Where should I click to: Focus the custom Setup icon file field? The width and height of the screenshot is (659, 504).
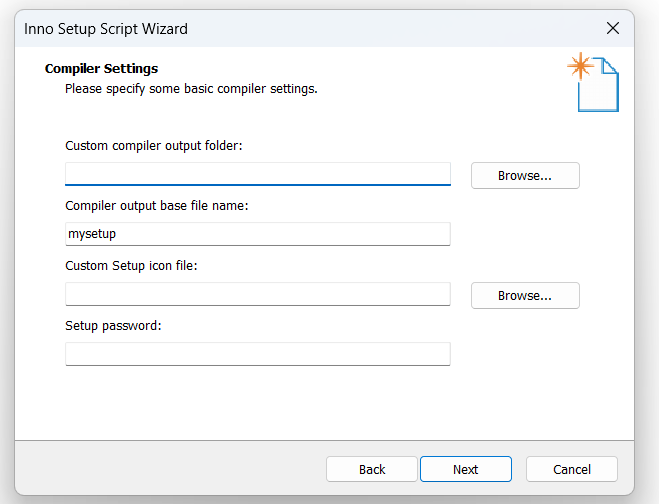click(x=258, y=294)
